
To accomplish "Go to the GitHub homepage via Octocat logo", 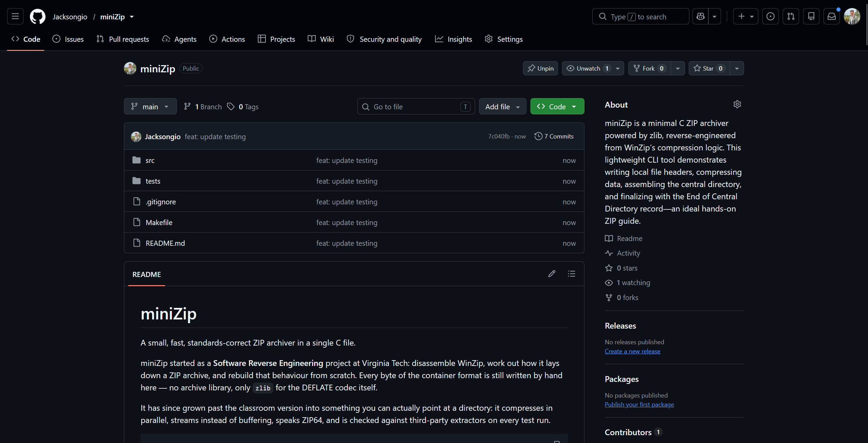I will coord(37,16).
